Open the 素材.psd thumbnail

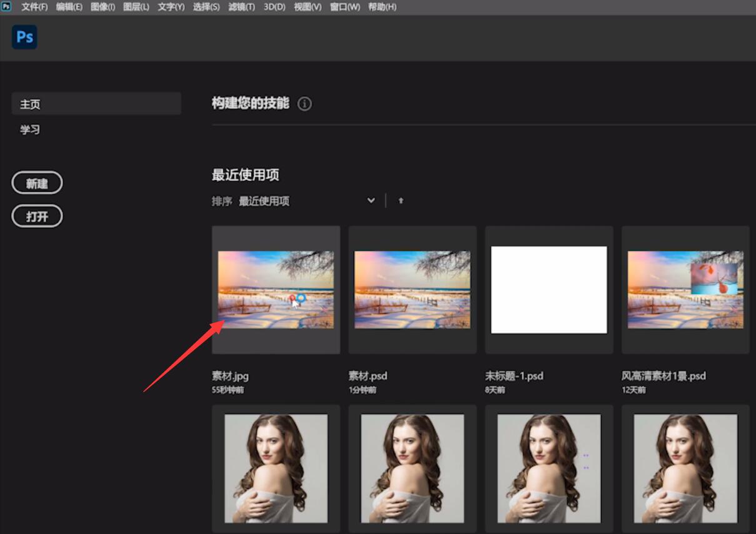click(x=412, y=290)
